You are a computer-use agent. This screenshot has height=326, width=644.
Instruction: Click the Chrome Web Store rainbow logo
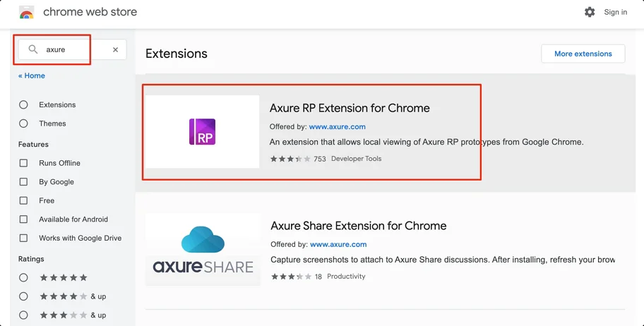[x=27, y=12]
